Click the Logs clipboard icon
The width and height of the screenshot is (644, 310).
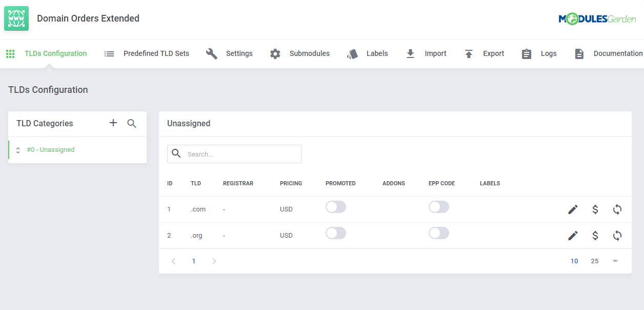[x=527, y=53]
